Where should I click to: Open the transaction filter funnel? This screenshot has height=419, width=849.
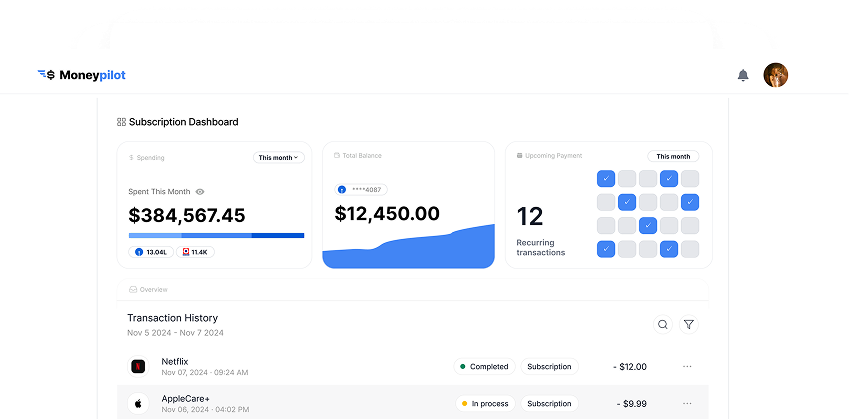point(689,324)
